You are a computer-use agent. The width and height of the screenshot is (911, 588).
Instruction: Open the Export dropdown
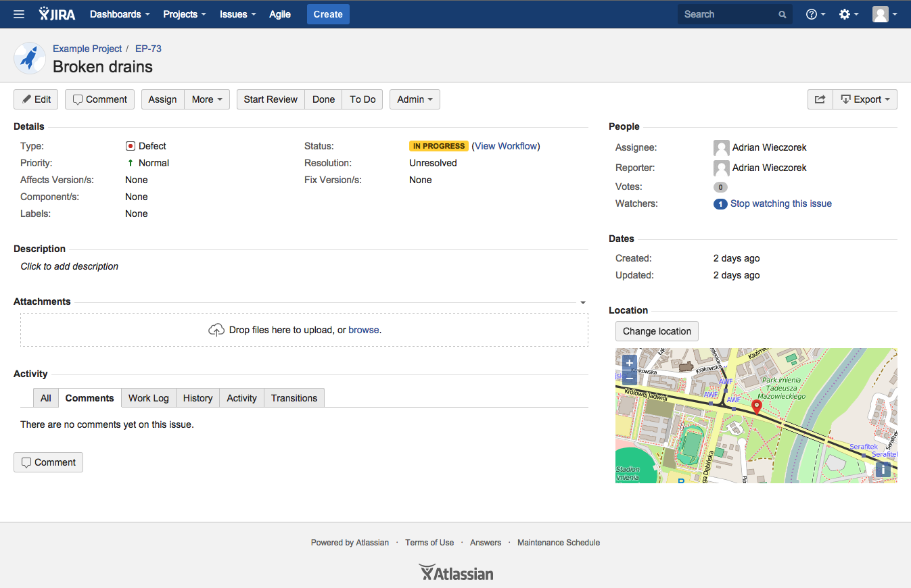(x=865, y=99)
